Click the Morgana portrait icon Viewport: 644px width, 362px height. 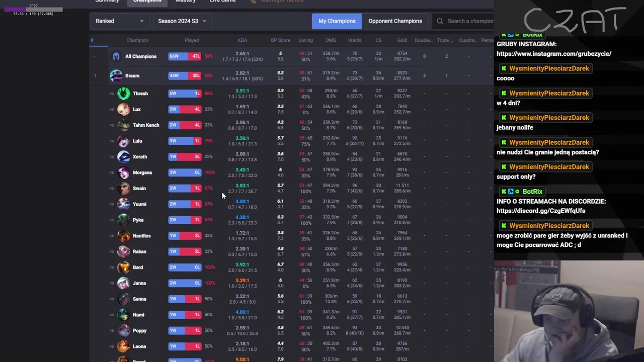tap(123, 172)
